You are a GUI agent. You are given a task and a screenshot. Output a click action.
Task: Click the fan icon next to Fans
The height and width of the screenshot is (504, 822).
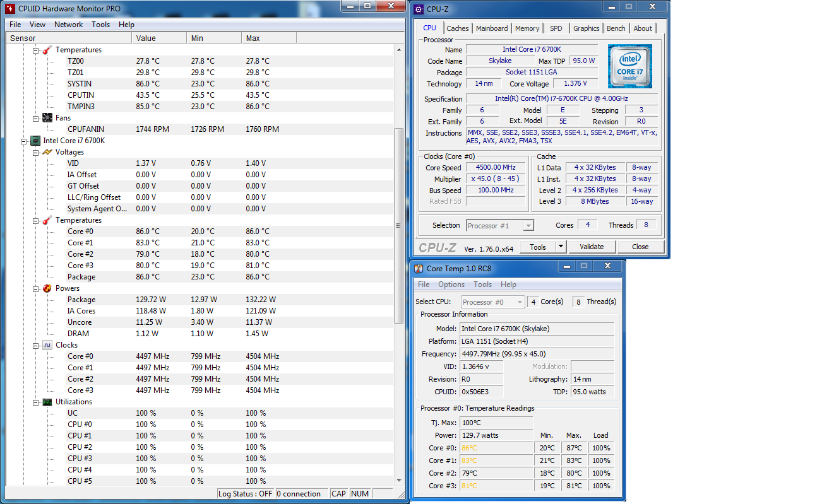[47, 118]
